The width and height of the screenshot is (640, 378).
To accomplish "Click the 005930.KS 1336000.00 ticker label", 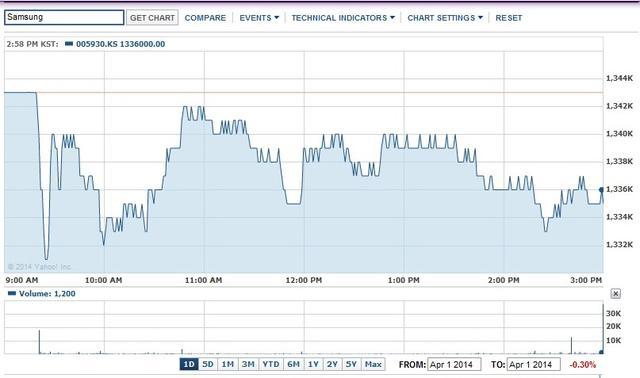I will pos(120,44).
